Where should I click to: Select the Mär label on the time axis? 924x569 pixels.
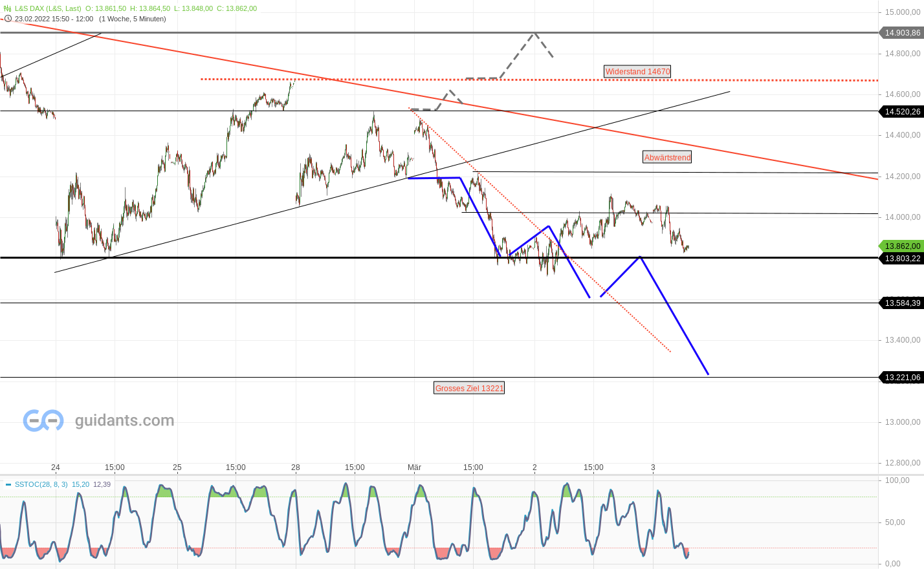coord(414,467)
